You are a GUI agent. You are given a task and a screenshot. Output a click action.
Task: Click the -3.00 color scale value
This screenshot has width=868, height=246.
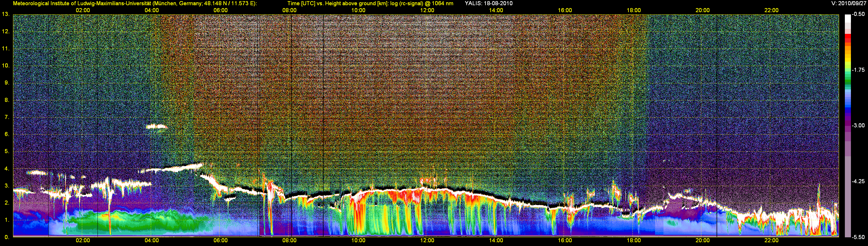[858, 126]
